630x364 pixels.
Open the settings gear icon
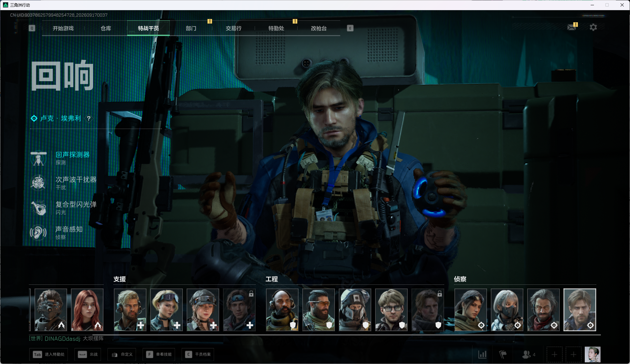click(593, 27)
